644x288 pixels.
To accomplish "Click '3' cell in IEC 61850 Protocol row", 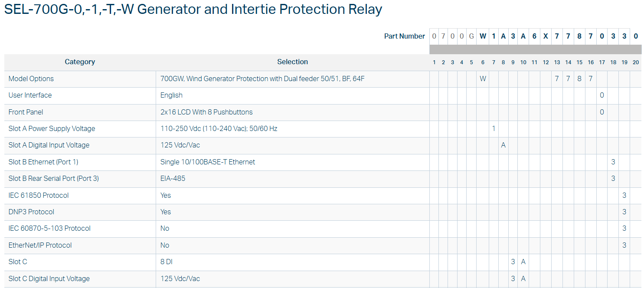I will (x=624, y=196).
